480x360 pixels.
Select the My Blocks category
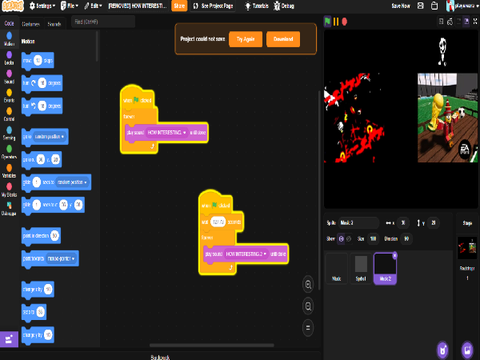(9, 190)
